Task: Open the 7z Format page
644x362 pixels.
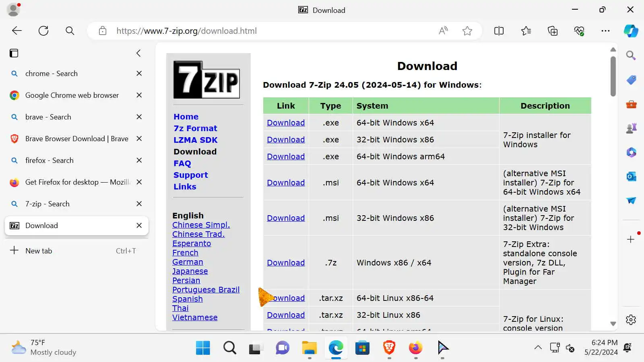Action: [x=195, y=128]
